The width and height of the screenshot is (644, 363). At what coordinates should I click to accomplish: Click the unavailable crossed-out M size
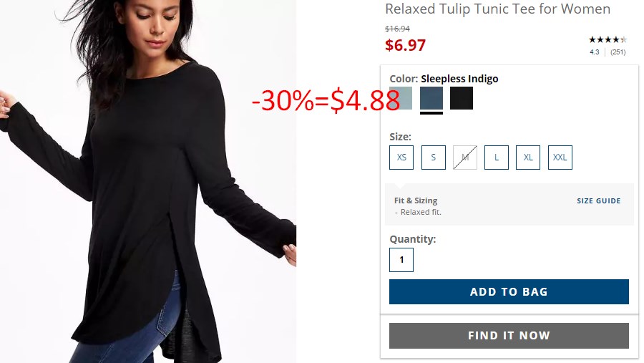[x=465, y=158]
